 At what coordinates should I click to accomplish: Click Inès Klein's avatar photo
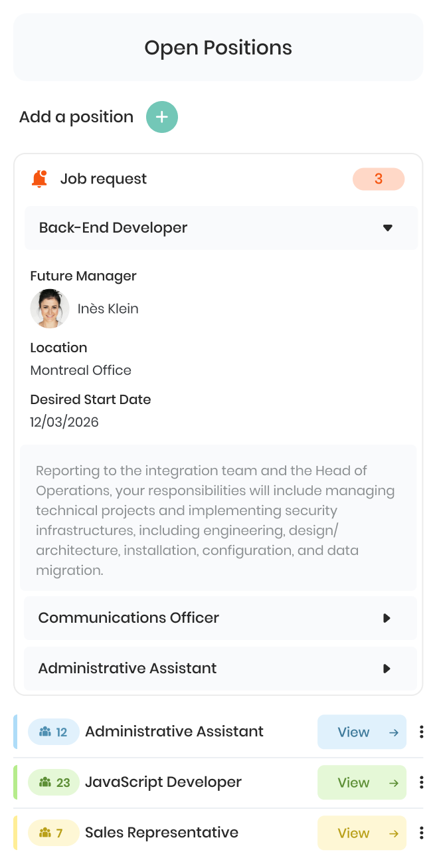click(50, 308)
